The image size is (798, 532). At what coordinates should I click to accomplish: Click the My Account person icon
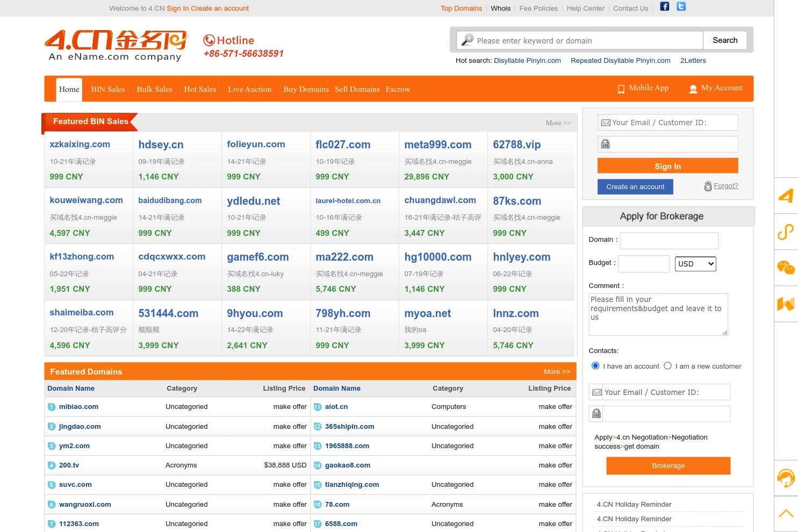pos(693,89)
